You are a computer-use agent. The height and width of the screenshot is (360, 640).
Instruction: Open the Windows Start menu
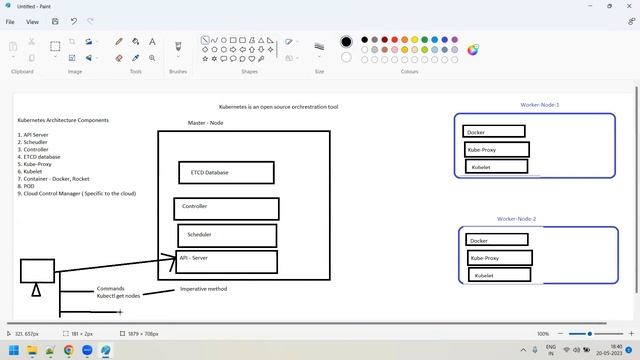click(x=14, y=350)
